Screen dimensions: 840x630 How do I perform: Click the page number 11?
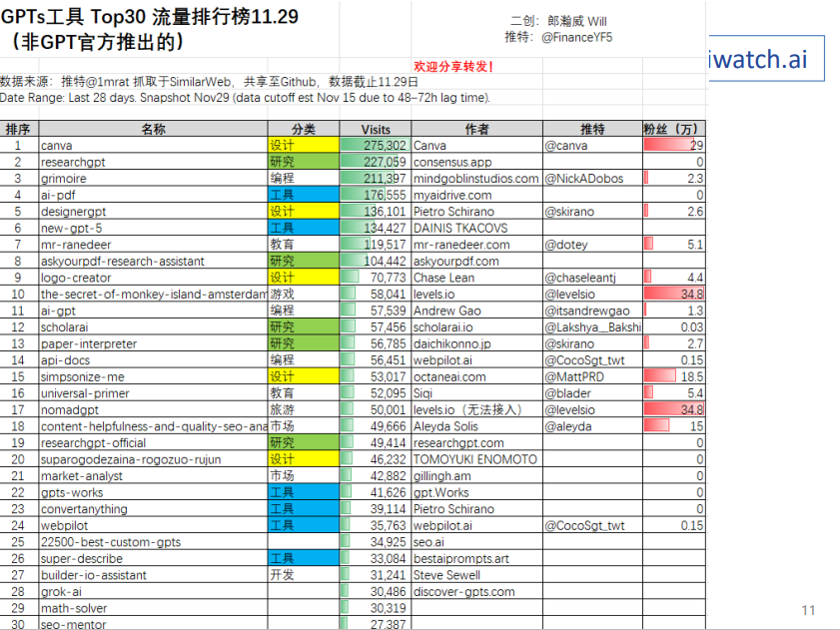click(810, 609)
